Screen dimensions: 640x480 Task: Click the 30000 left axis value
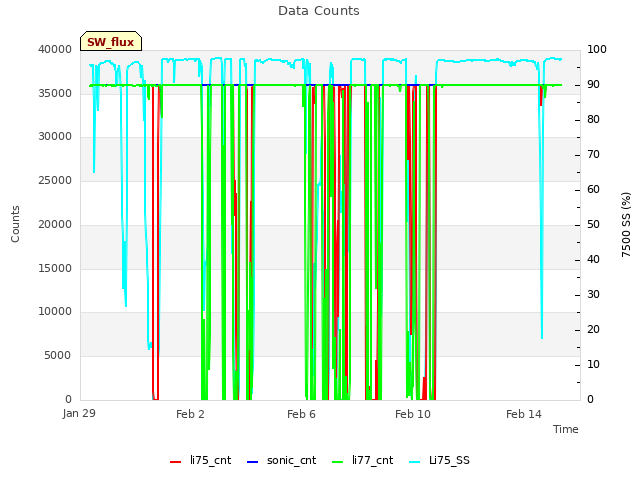click(55, 137)
